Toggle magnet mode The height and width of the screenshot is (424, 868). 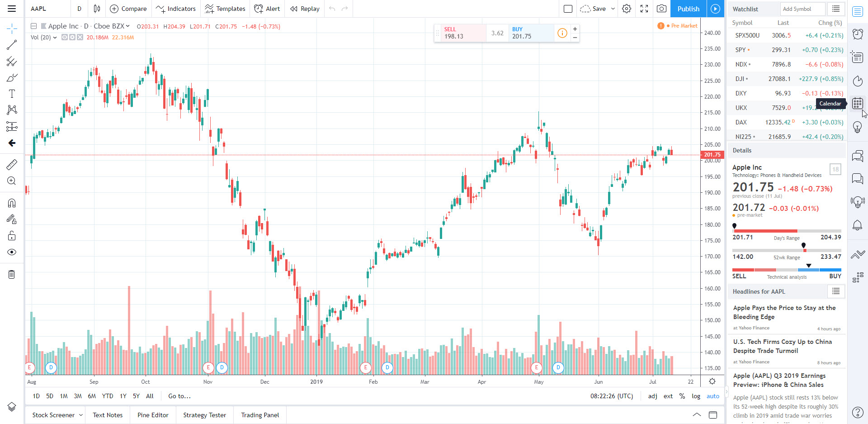pyautogui.click(x=12, y=203)
